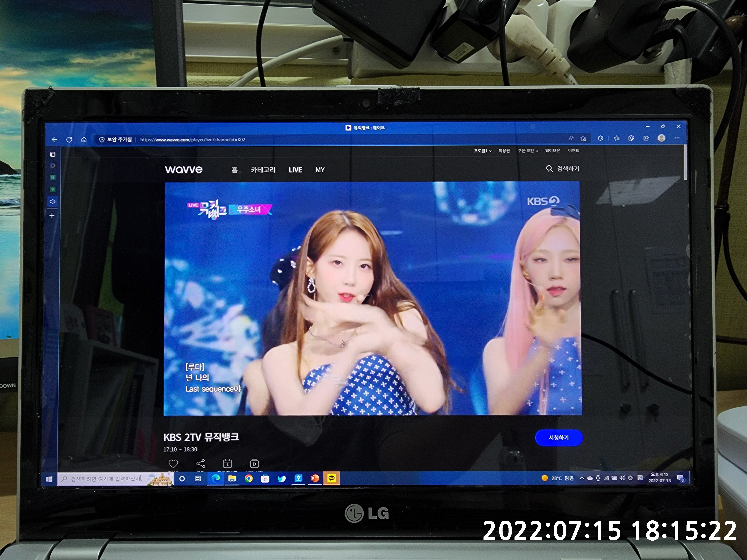Open the volume icon in system tray
The height and width of the screenshot is (560, 747).
(622, 478)
